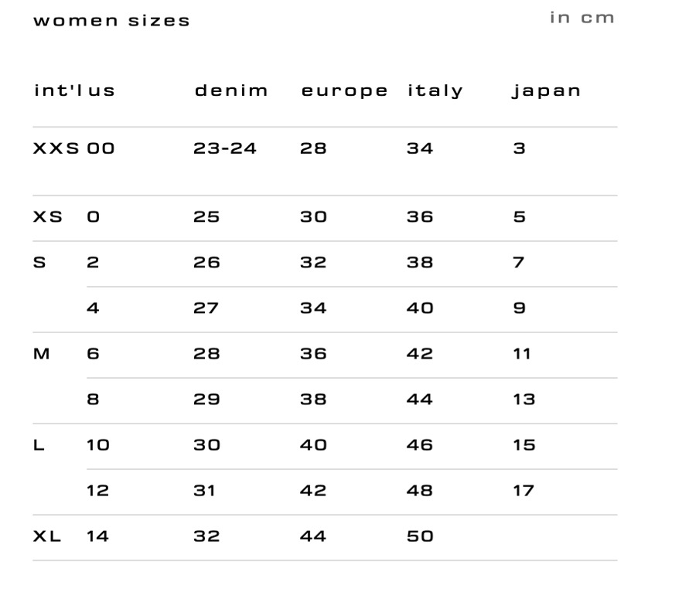Click Italy size 50 in XL row
The image size is (696, 616).
tap(420, 536)
